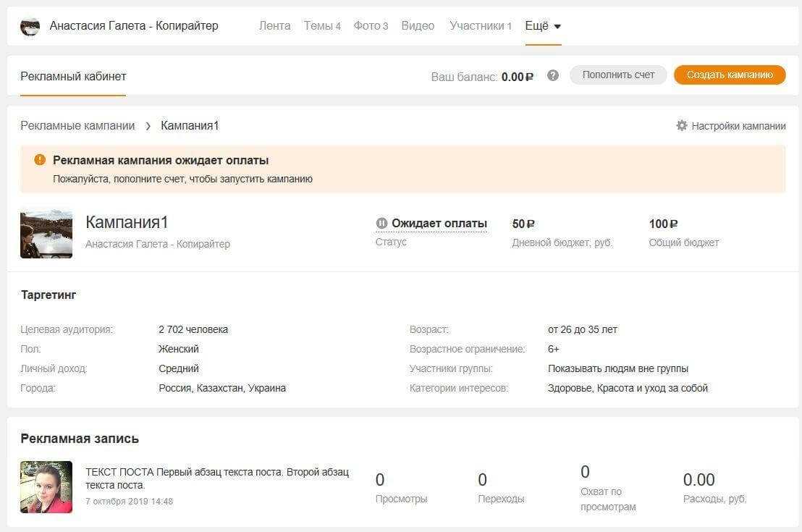Switch to the Темы tab
Viewport: 802px width, 532px height.
tap(321, 26)
